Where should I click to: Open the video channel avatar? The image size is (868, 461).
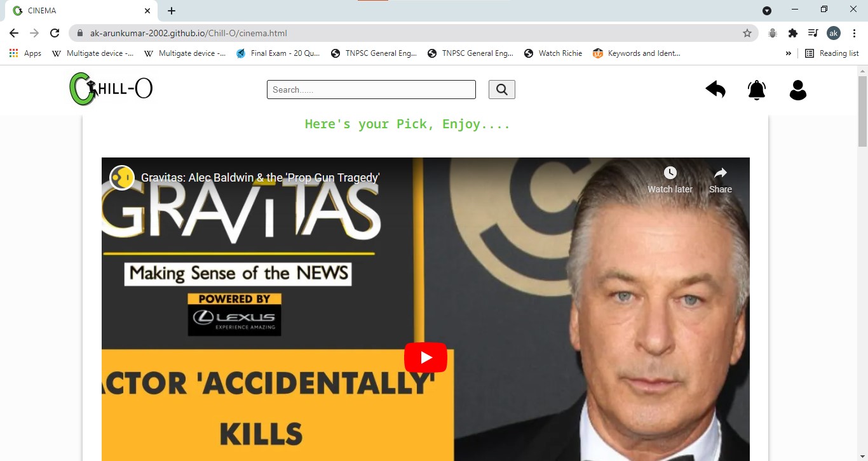[122, 178]
